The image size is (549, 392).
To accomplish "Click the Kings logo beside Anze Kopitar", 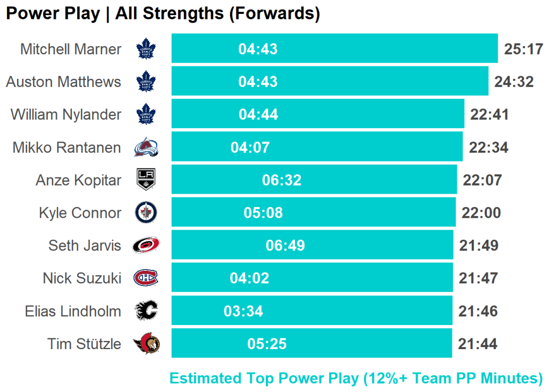I will 145,180.
